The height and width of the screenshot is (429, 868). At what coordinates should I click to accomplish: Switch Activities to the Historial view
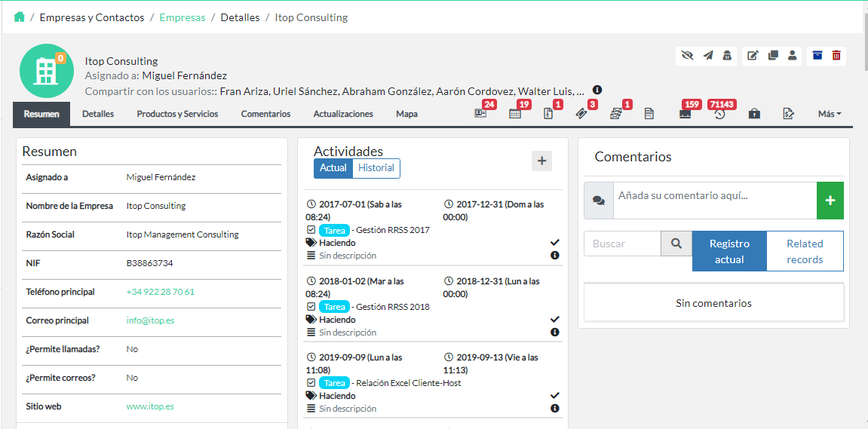(376, 168)
